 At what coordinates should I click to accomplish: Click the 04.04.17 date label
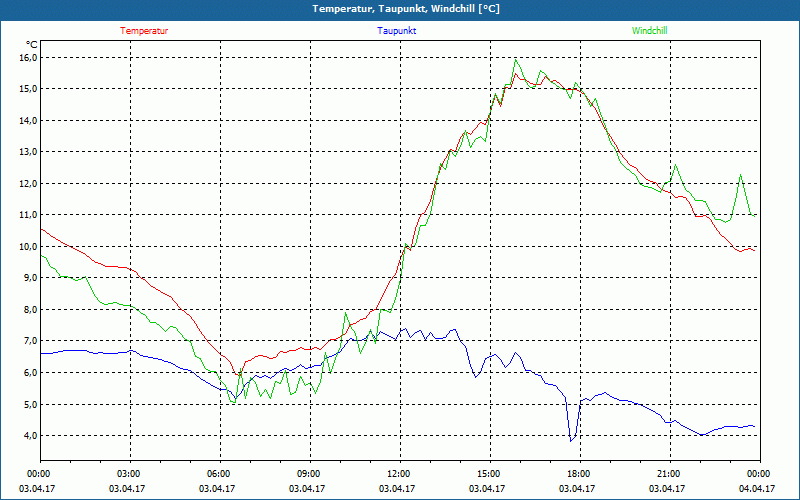(757, 488)
